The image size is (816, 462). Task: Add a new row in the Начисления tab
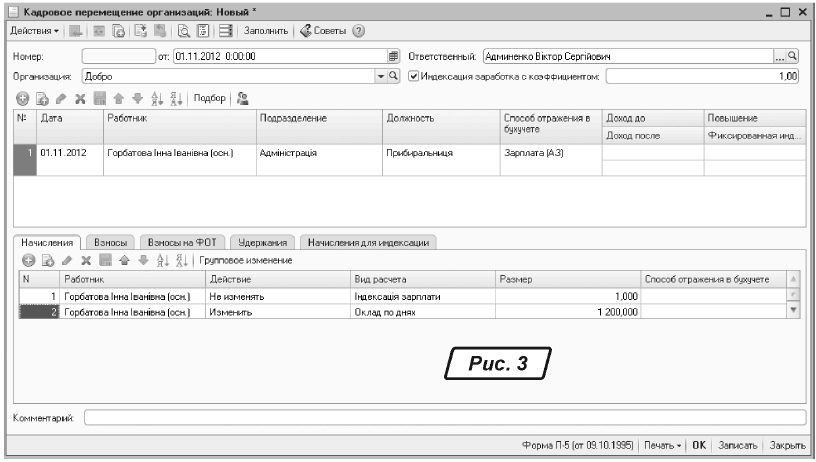[x=28, y=260]
